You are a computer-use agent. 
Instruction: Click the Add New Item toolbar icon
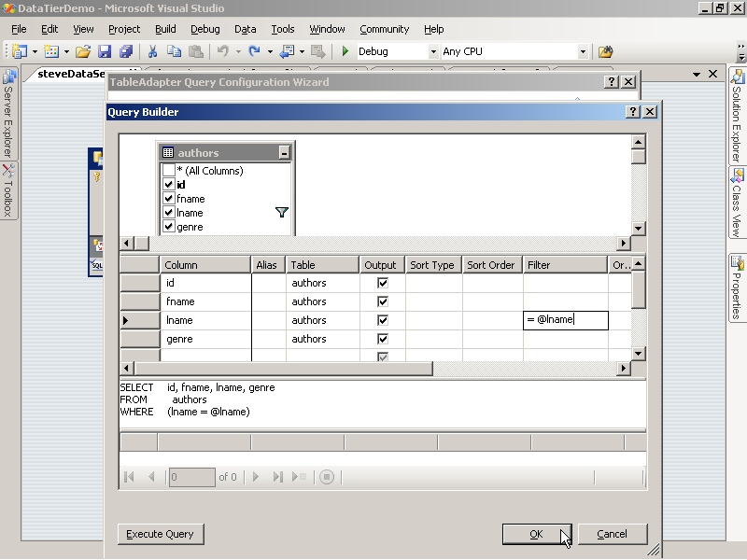point(51,51)
